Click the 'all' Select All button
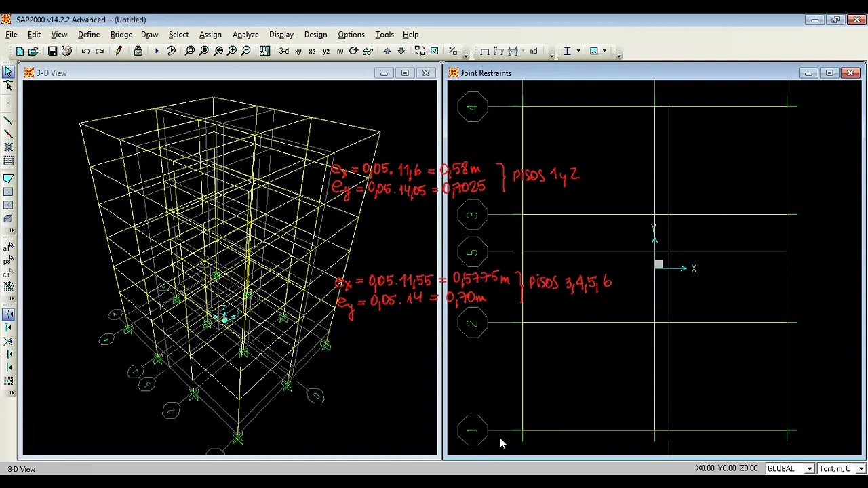868x488 pixels. (8, 248)
